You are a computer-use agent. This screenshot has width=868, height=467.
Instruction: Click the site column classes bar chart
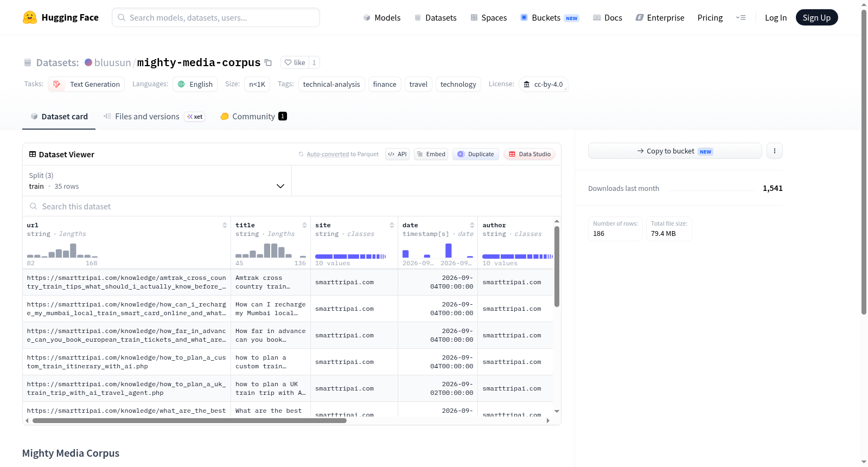point(350,256)
